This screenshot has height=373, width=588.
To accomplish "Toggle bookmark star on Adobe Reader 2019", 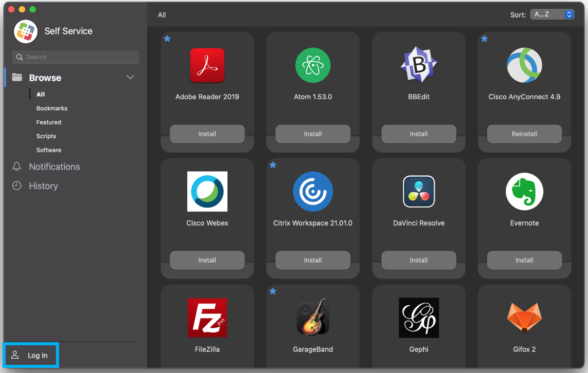I will click(x=167, y=39).
